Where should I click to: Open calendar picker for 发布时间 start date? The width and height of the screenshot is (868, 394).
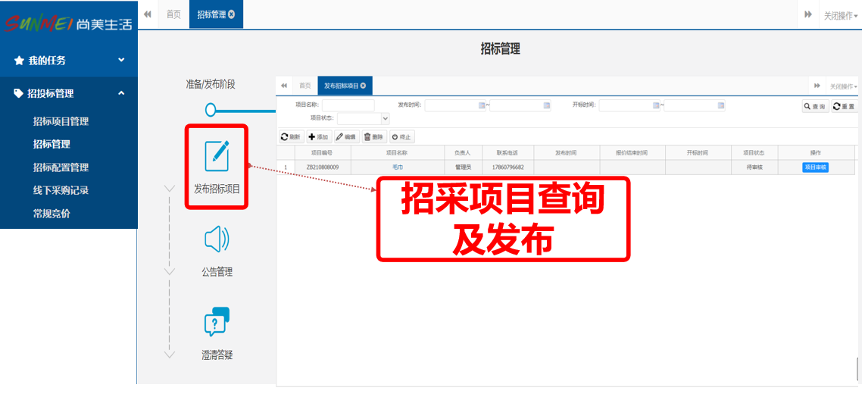[x=482, y=106]
